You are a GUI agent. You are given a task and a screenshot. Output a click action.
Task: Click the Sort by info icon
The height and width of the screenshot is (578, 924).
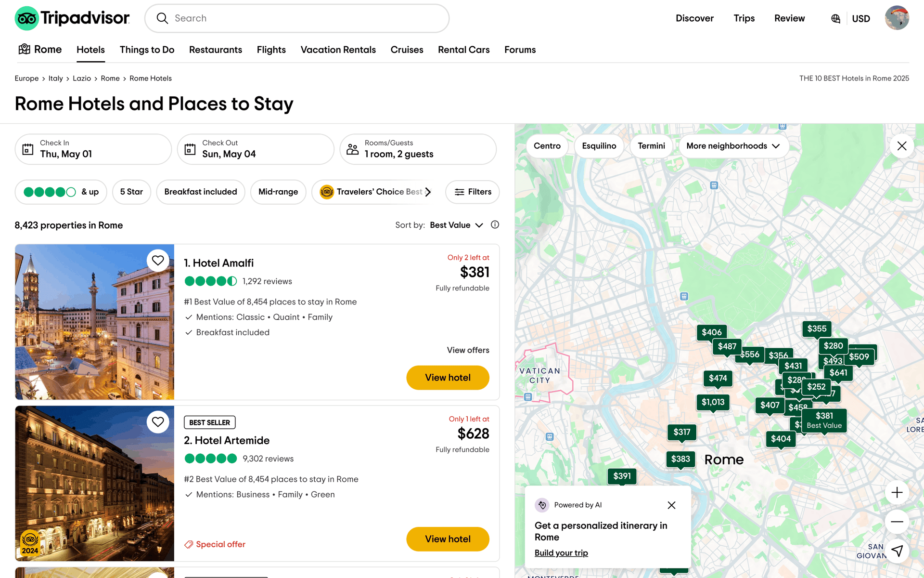coord(495,225)
